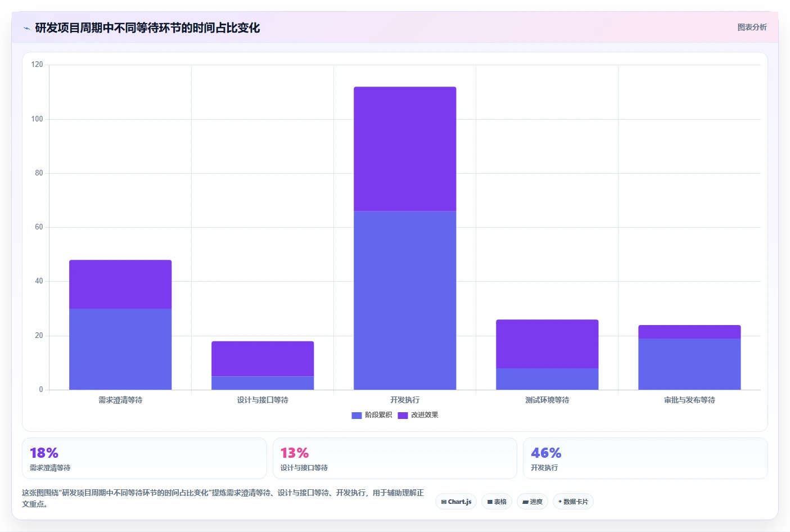Click the 13% 设计与接口等待 stat card
Viewport: 790px width, 532px height.
395,458
